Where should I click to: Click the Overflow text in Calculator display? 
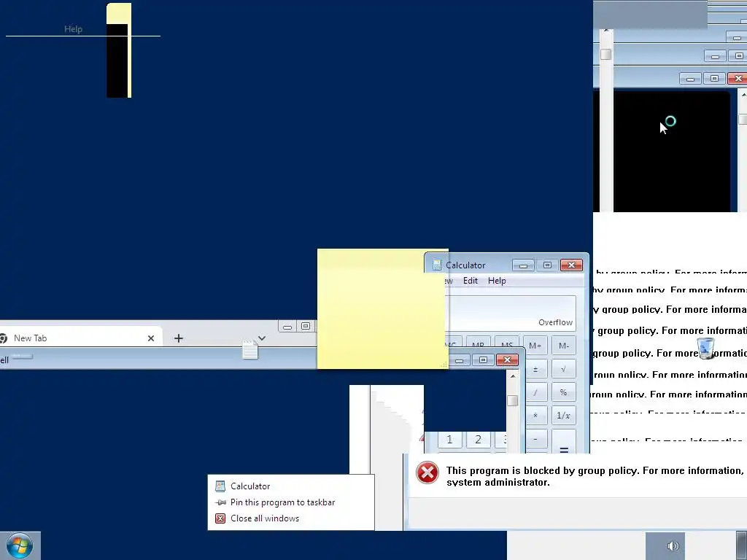tap(555, 322)
